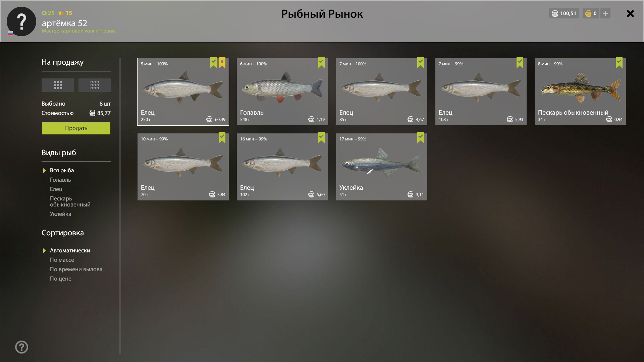Sort fish По массе

62,260
